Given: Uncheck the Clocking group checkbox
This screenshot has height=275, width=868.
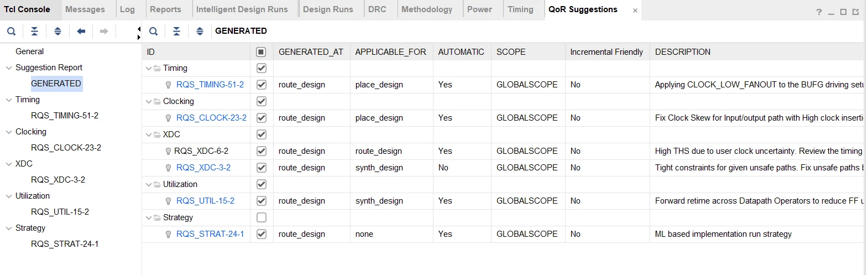Looking at the screenshot, I should point(262,101).
